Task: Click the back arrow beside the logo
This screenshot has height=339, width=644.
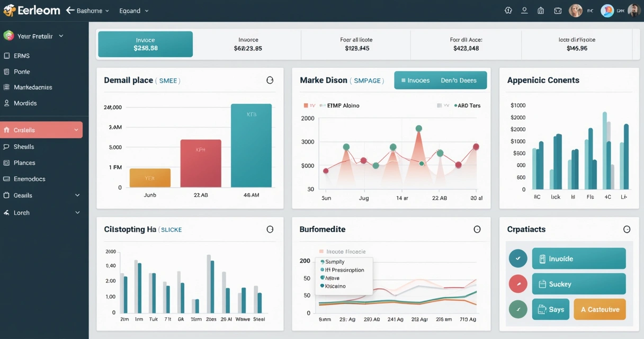Action: tap(70, 11)
